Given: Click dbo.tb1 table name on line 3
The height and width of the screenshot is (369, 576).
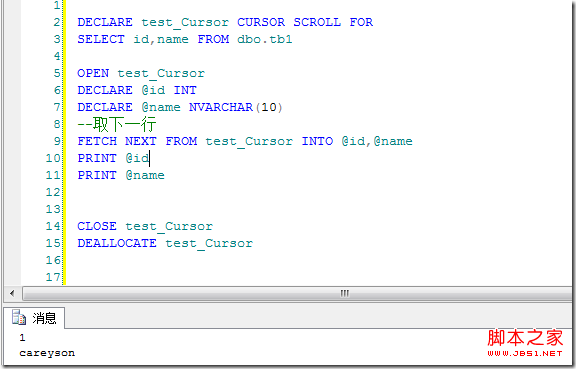Looking at the screenshot, I should coord(264,39).
